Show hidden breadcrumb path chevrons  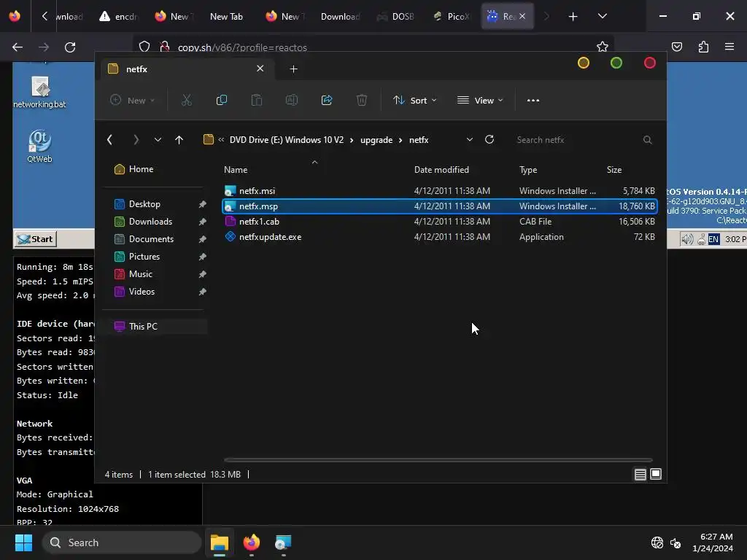(221, 139)
